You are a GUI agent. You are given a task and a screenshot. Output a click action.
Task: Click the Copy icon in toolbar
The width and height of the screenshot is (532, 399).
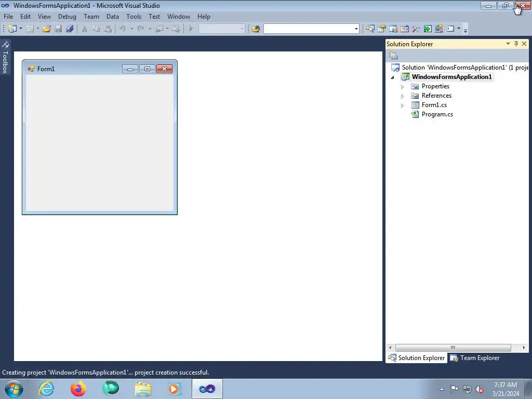(96, 29)
